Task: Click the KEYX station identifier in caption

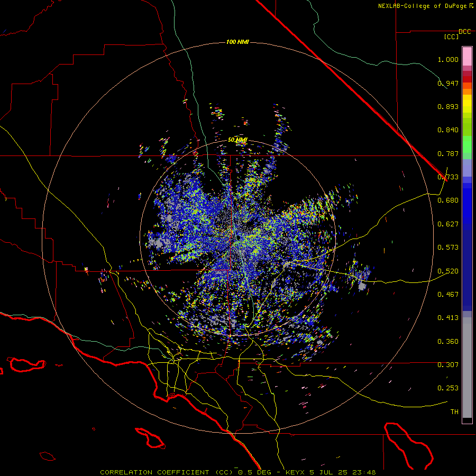Action: pyautogui.click(x=296, y=472)
